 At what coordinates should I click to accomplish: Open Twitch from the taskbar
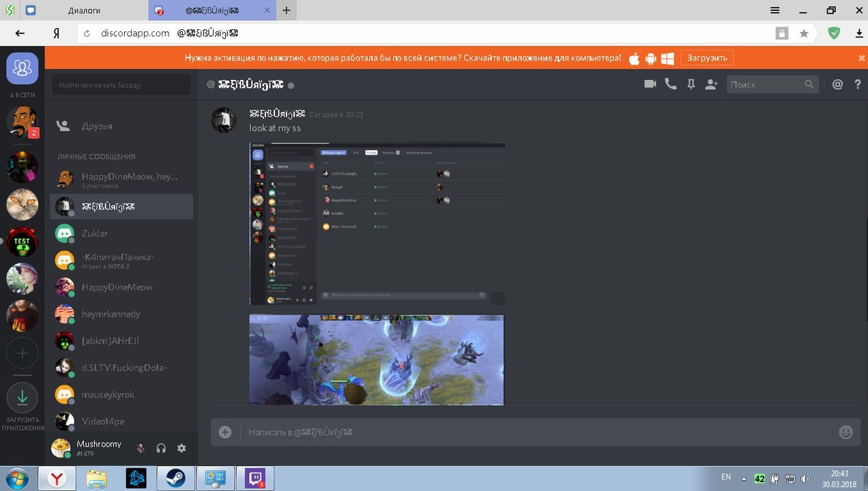pyautogui.click(x=255, y=478)
